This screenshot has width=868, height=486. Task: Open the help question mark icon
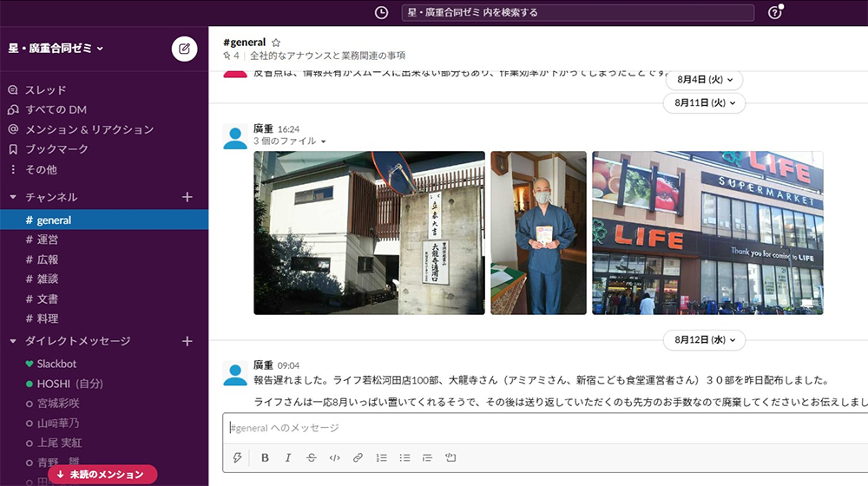[x=775, y=12]
